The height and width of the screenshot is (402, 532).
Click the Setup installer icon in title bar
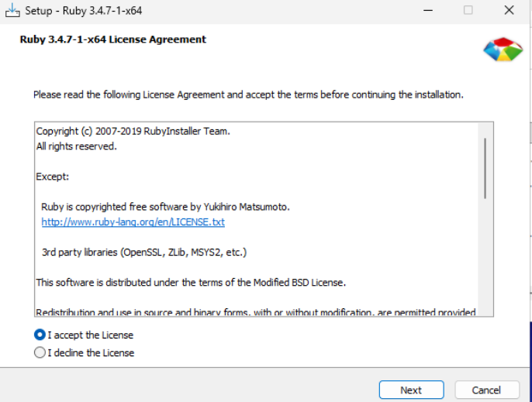point(12,11)
